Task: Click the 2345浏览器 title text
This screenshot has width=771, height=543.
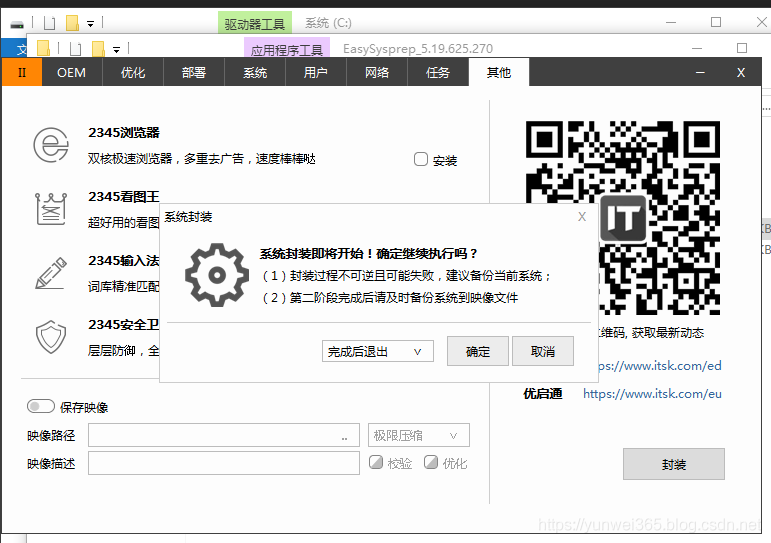Action: click(124, 133)
